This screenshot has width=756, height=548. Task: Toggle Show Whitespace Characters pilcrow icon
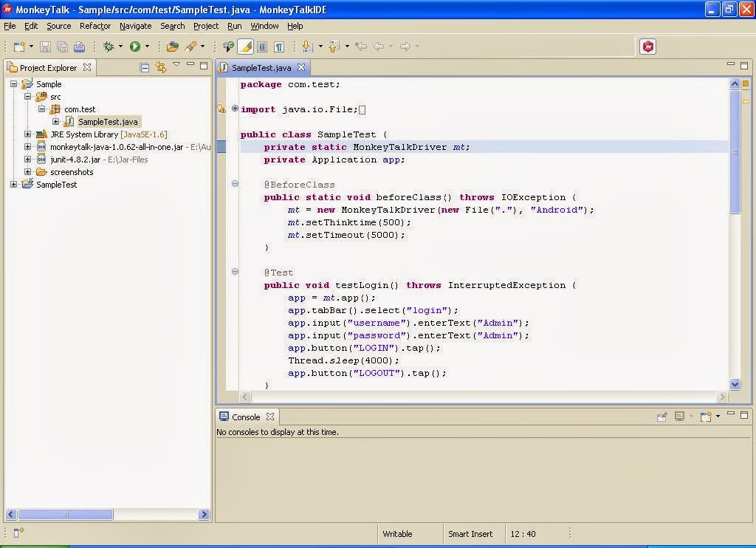click(x=279, y=47)
